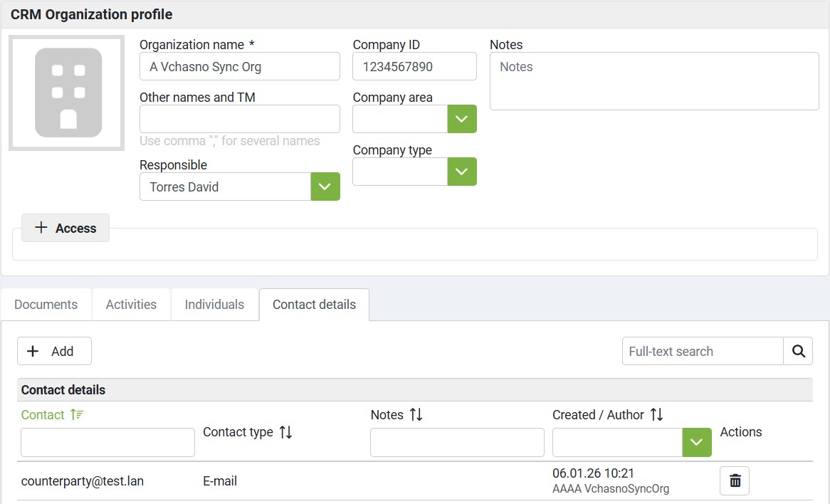830x504 pixels.
Task: Click the full-text search magnifier icon
Action: pos(798,351)
